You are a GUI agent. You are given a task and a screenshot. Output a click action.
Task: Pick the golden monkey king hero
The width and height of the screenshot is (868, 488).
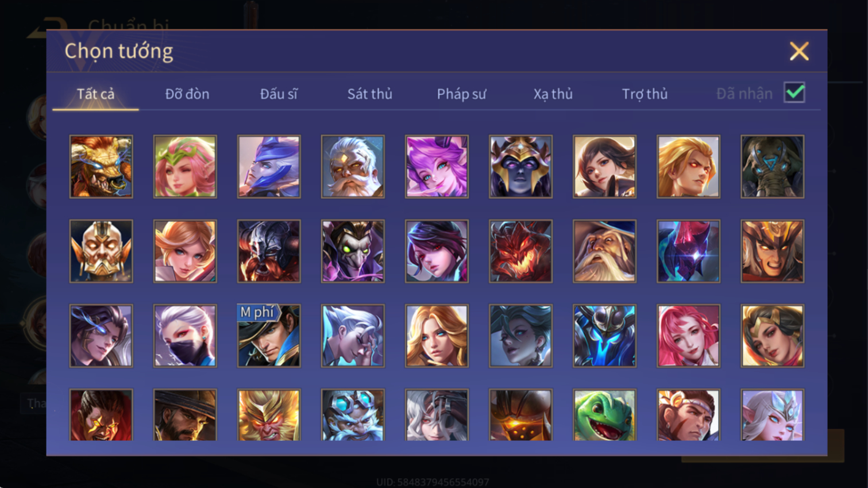tap(269, 415)
